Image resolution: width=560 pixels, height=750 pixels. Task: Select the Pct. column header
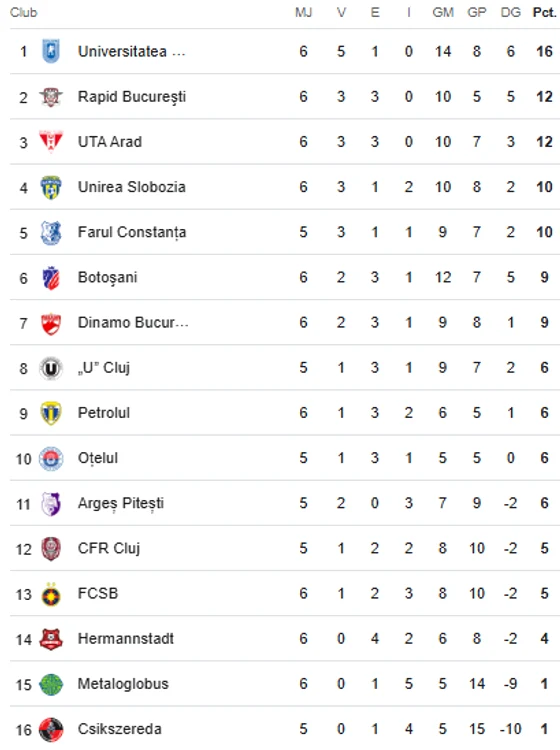[544, 12]
